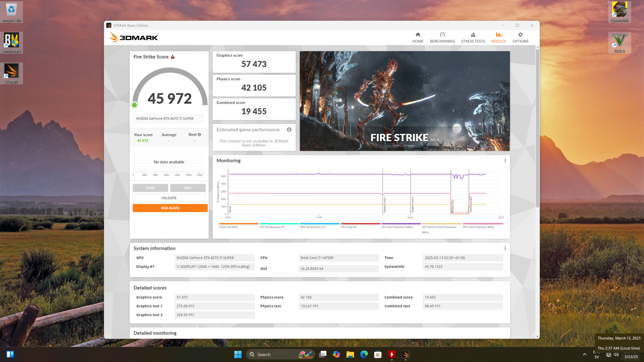Open Recycle Bin desktop icon

pyautogui.click(x=11, y=12)
